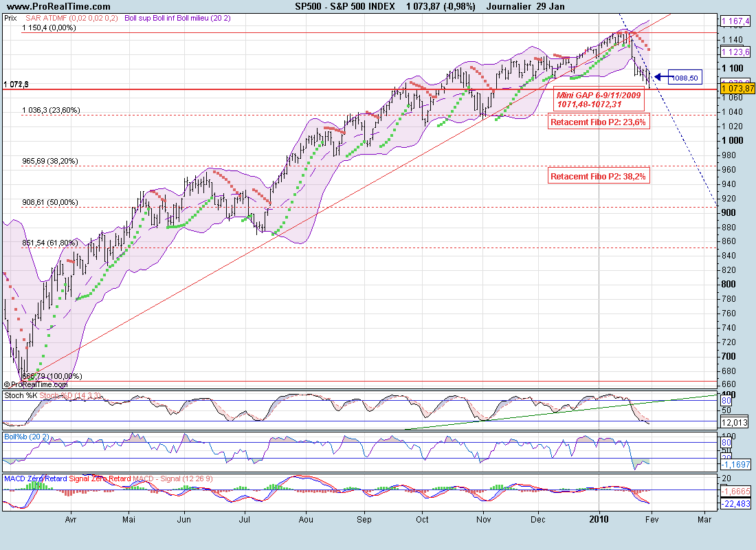Image resolution: width=756 pixels, height=550 pixels.
Task: Click the 1 036,3 (23,60%) Fibonacci label
Action: coord(51,110)
